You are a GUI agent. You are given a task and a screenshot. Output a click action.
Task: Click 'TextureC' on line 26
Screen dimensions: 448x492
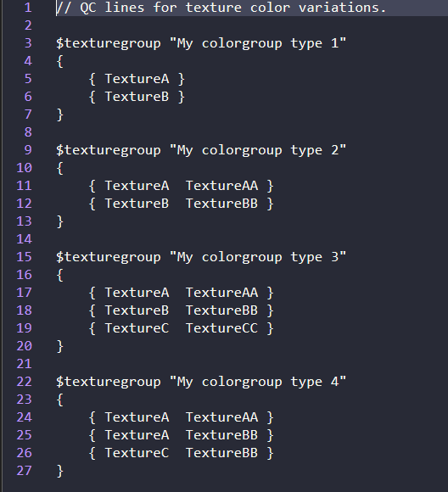(x=137, y=453)
